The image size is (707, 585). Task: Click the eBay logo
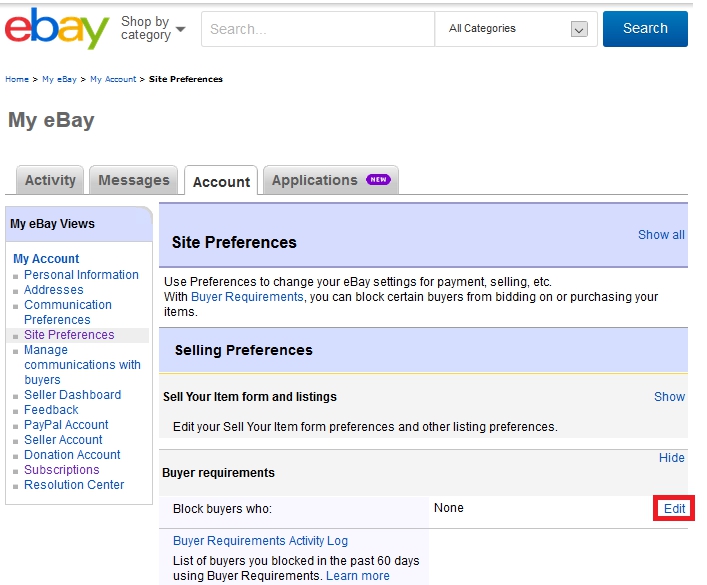[57, 28]
